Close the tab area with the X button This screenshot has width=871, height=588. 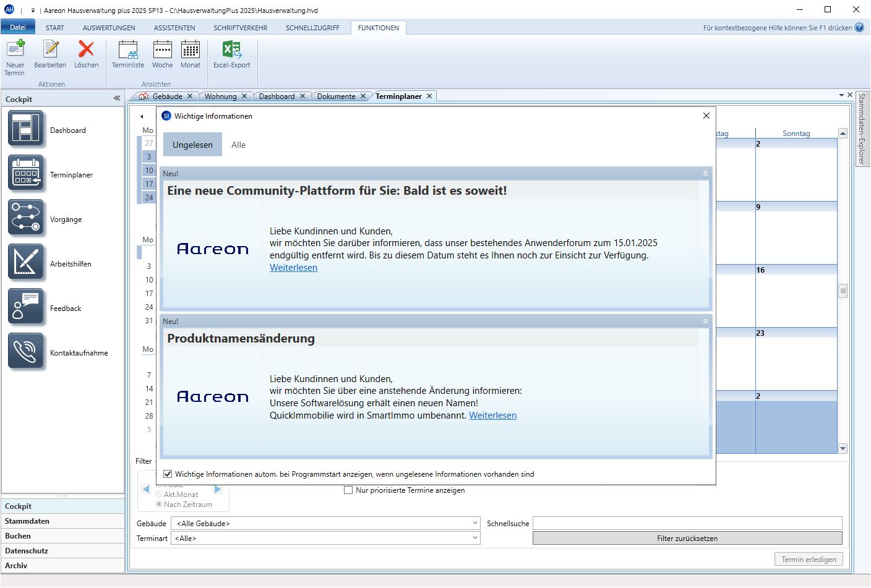click(850, 95)
